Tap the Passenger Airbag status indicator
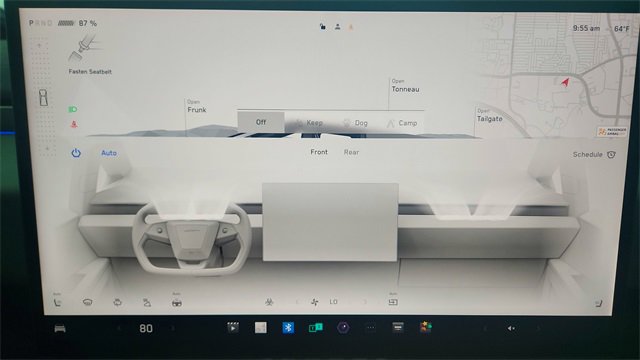The width and height of the screenshot is (640, 360). [x=612, y=131]
